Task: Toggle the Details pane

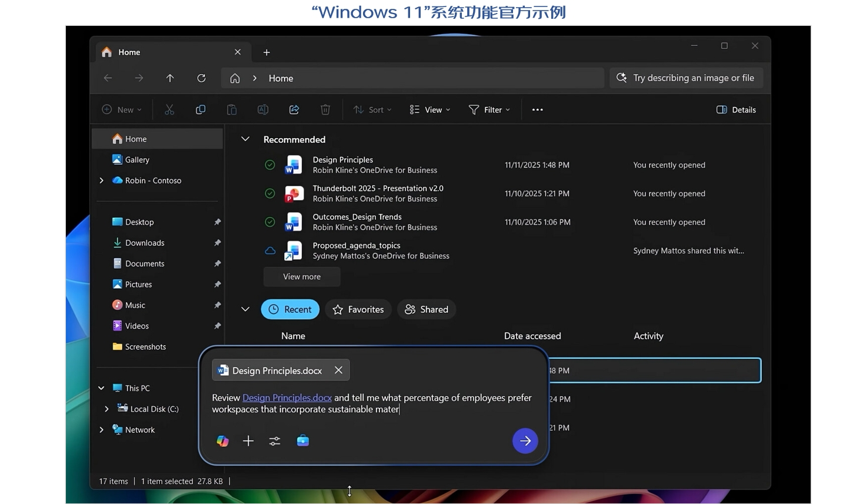Action: pos(736,109)
